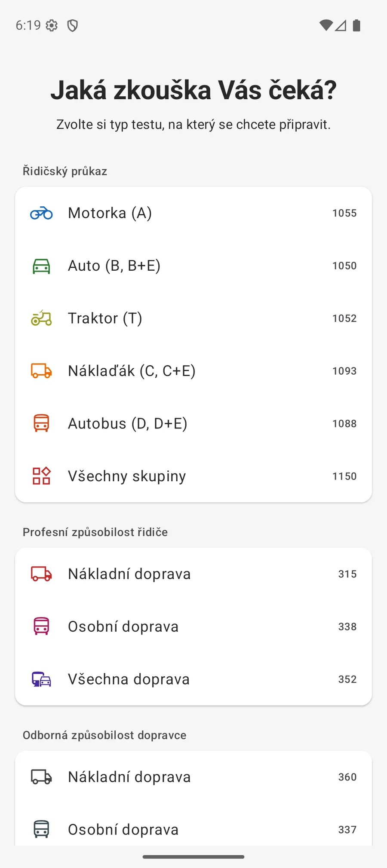Viewport: 387px width, 868px height.
Task: Tap the Všechny skupiny grid icon
Action: (x=41, y=476)
